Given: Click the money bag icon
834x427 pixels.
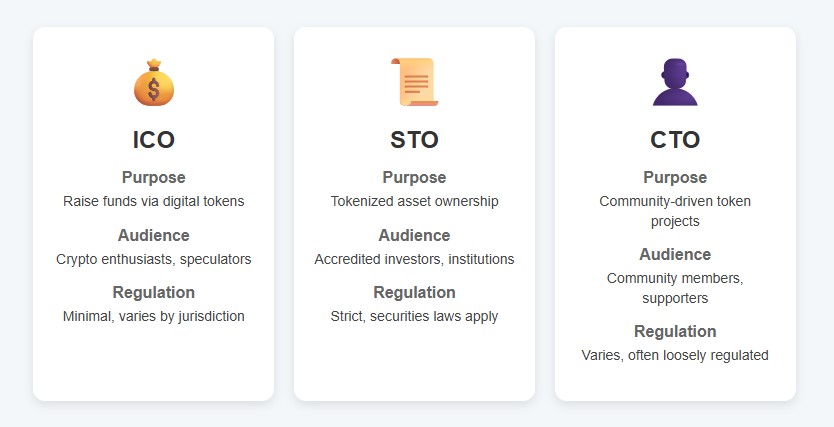Looking at the screenshot, I should coord(154,83).
